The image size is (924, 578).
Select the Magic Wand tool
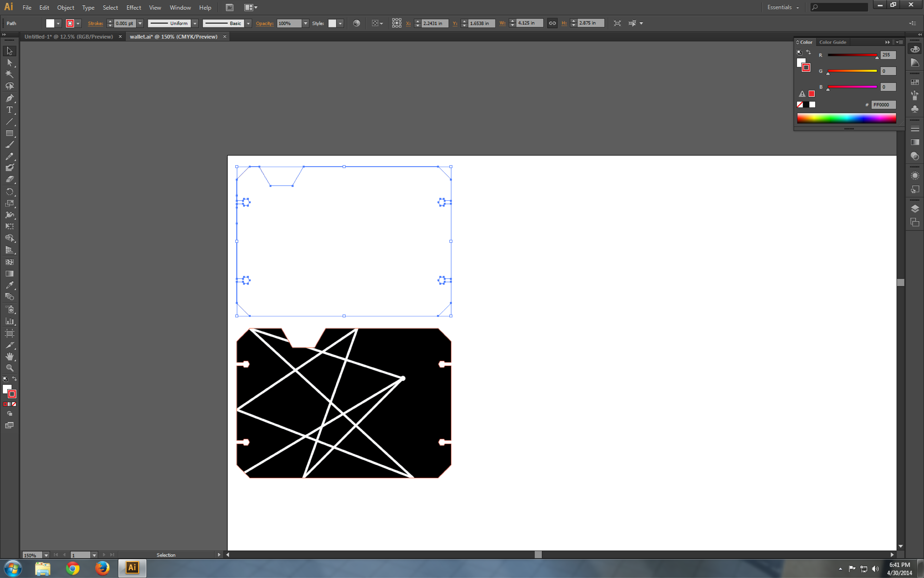pos(10,74)
